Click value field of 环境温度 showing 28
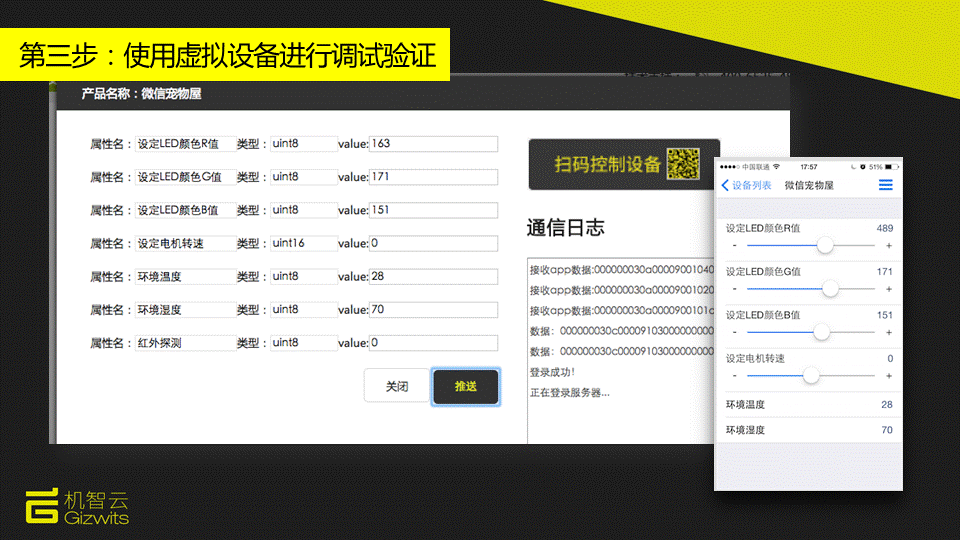 [x=433, y=277]
